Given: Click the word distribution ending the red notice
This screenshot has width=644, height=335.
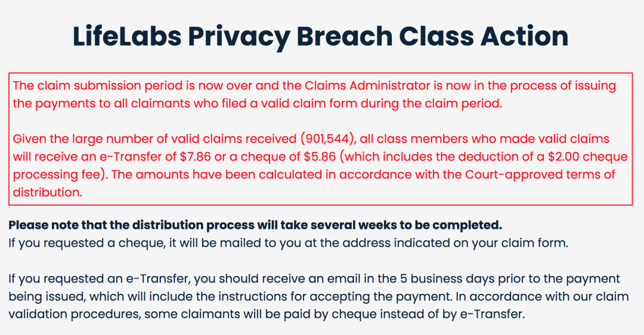Looking at the screenshot, I should click(47, 192).
